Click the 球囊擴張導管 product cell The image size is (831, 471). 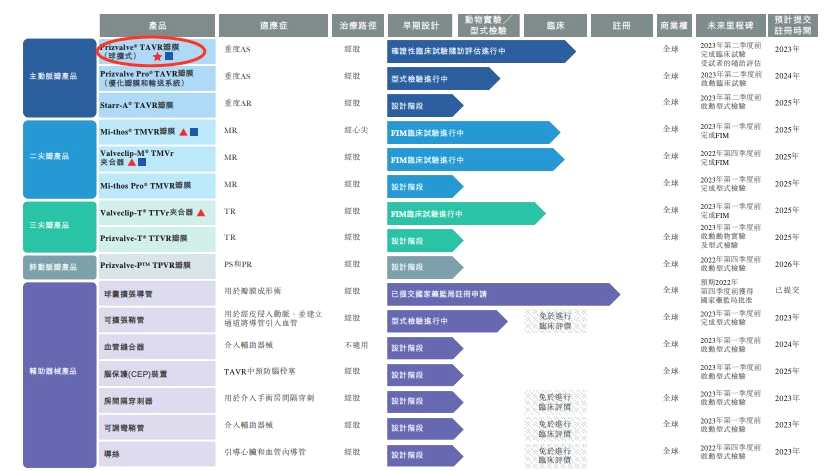pyautogui.click(x=157, y=294)
